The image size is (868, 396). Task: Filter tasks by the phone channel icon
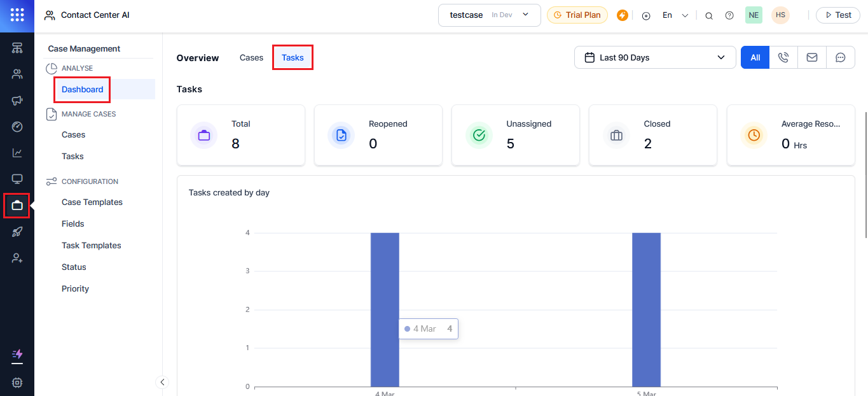(783, 57)
